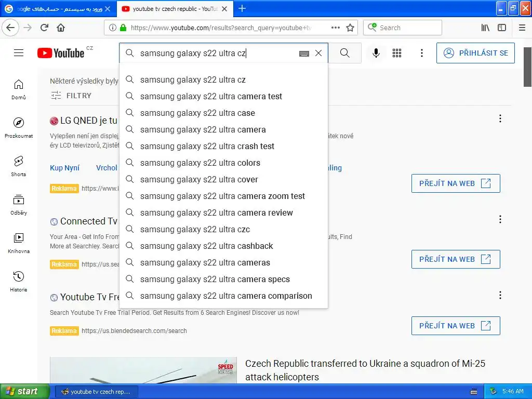Viewport: 532px width, 399px height.
Task: Click the Firefox Search box
Action: click(x=403, y=28)
